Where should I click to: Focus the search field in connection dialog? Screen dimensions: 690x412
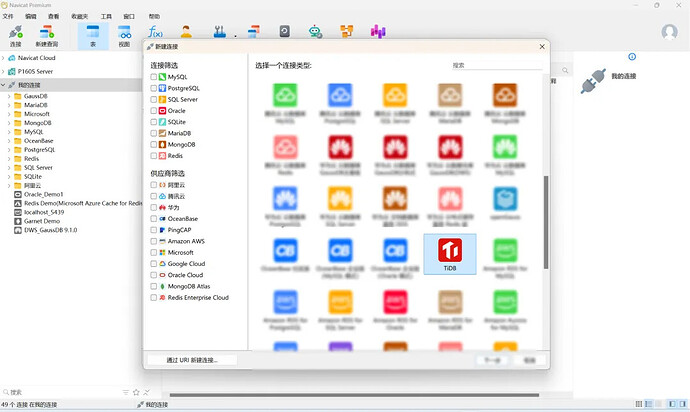click(x=497, y=65)
